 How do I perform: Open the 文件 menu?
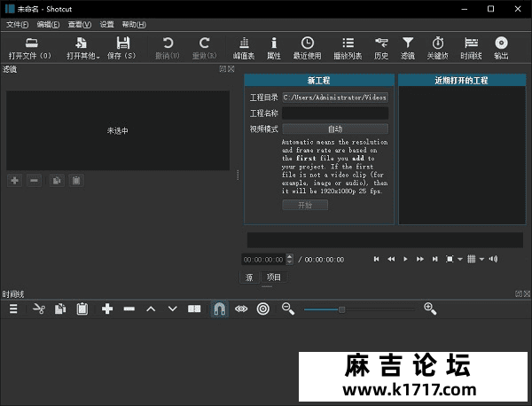[x=18, y=25]
